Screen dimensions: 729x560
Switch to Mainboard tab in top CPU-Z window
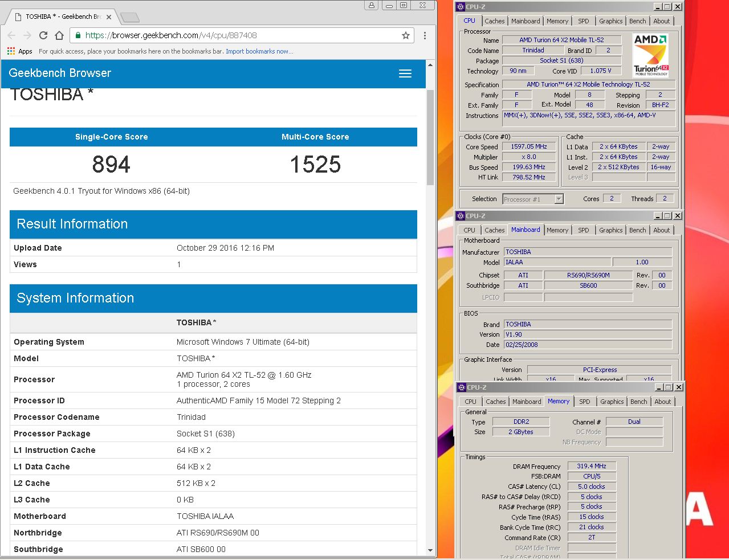[526, 21]
